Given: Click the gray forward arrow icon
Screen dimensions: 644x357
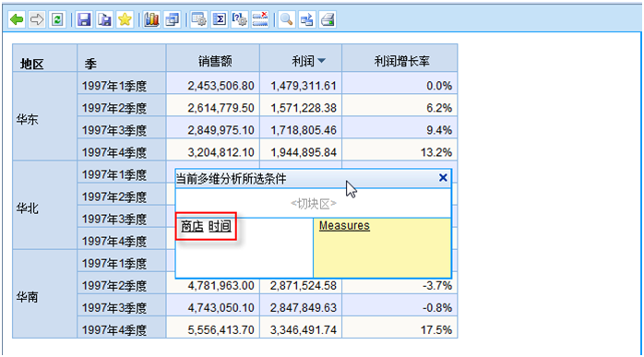Looking at the screenshot, I should tap(37, 19).
